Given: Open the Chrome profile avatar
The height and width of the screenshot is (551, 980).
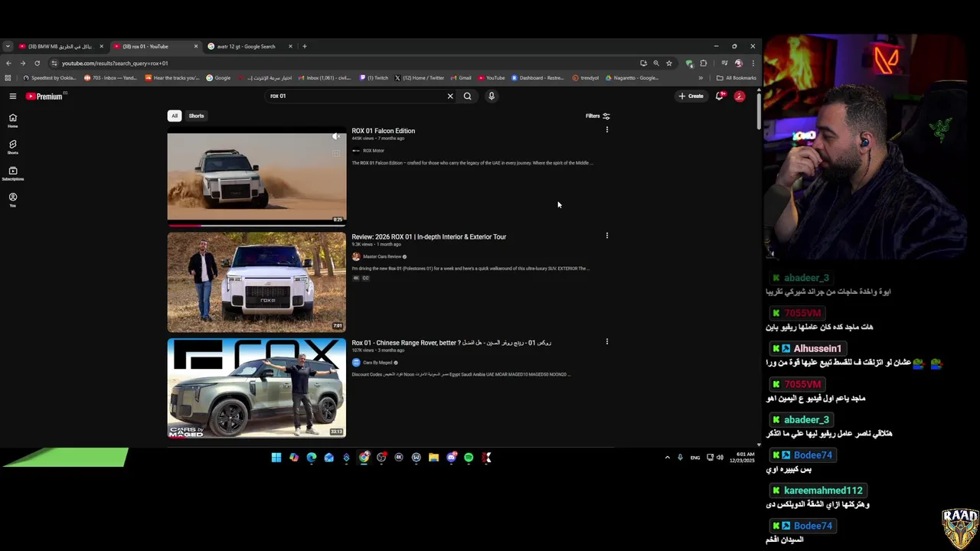Looking at the screenshot, I should point(739,64).
